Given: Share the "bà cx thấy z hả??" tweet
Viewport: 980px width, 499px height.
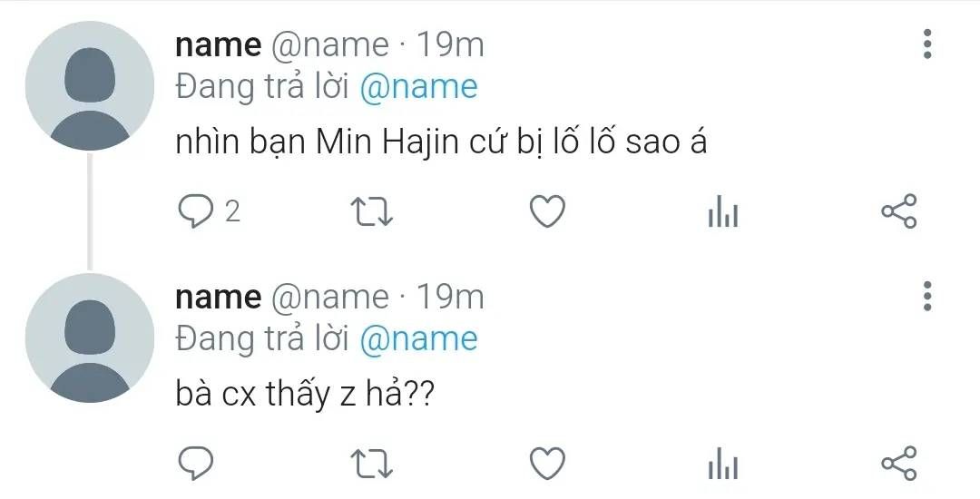Looking at the screenshot, I should point(899,463).
